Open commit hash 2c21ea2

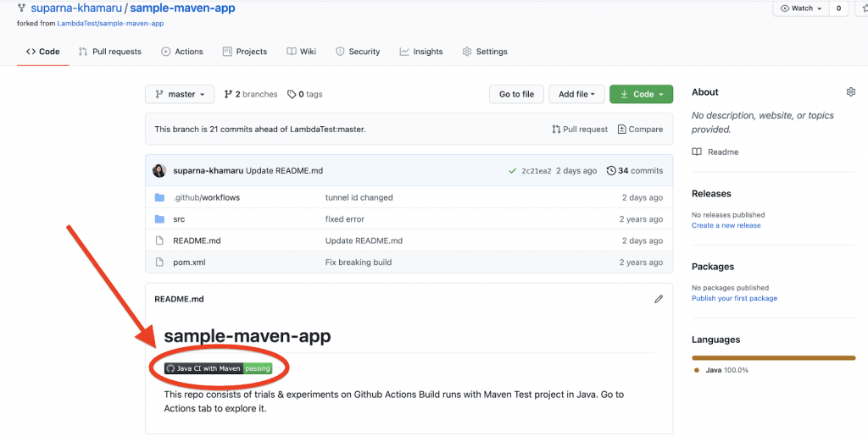537,170
